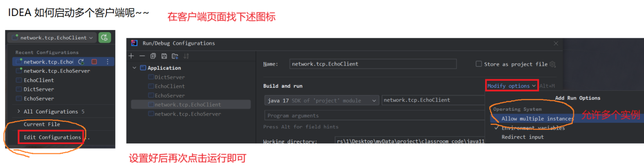Expand All Configurations submenu
Image resolution: width=644 pixels, height=165 pixels.
point(51,112)
